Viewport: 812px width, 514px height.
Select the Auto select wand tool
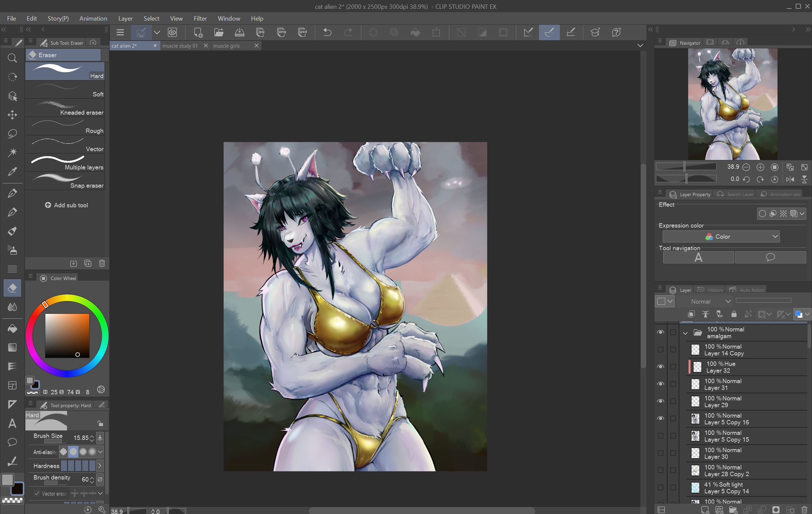(x=12, y=153)
